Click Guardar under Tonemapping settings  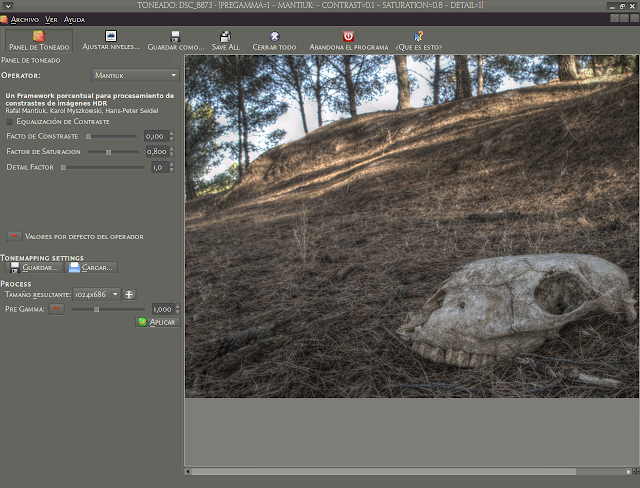(x=33, y=268)
